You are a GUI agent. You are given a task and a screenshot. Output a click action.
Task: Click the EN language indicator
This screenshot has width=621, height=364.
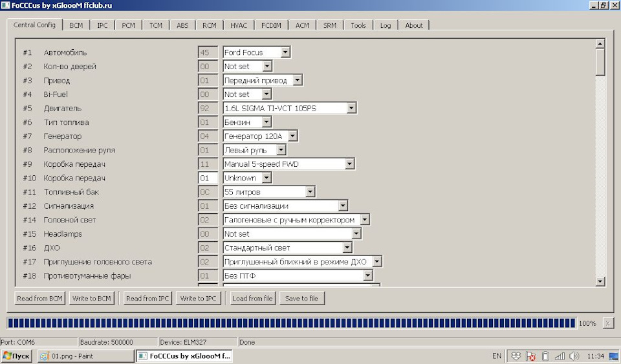pyautogui.click(x=496, y=356)
